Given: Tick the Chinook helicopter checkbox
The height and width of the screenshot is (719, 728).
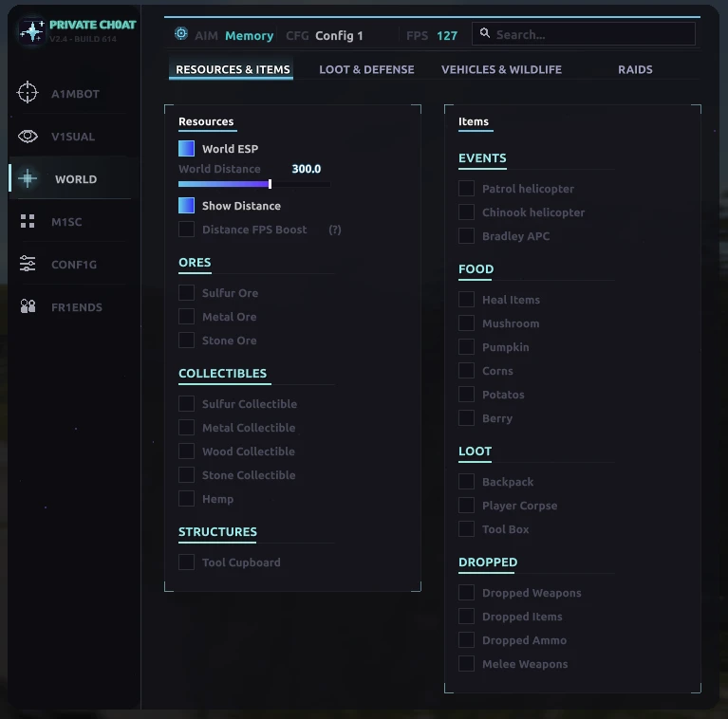Looking at the screenshot, I should (x=467, y=212).
